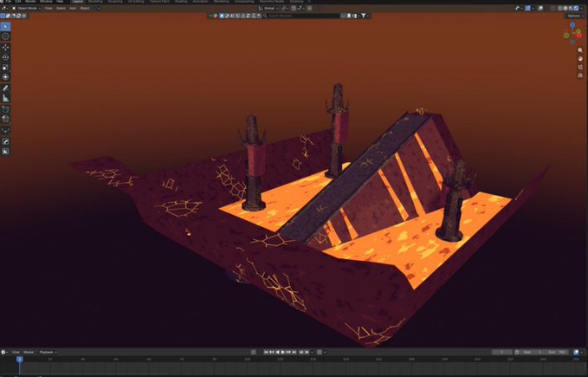Open the Edit menu
The width and height of the screenshot is (588, 377).
coord(18,2)
